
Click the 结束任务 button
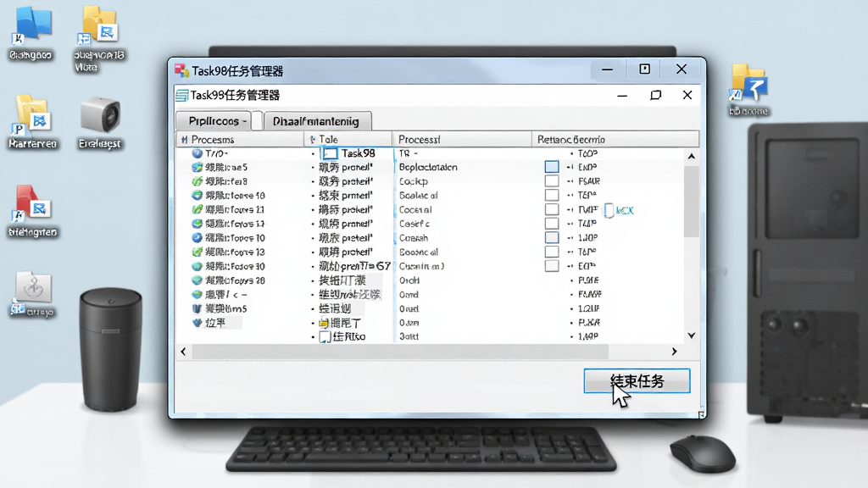(x=637, y=380)
